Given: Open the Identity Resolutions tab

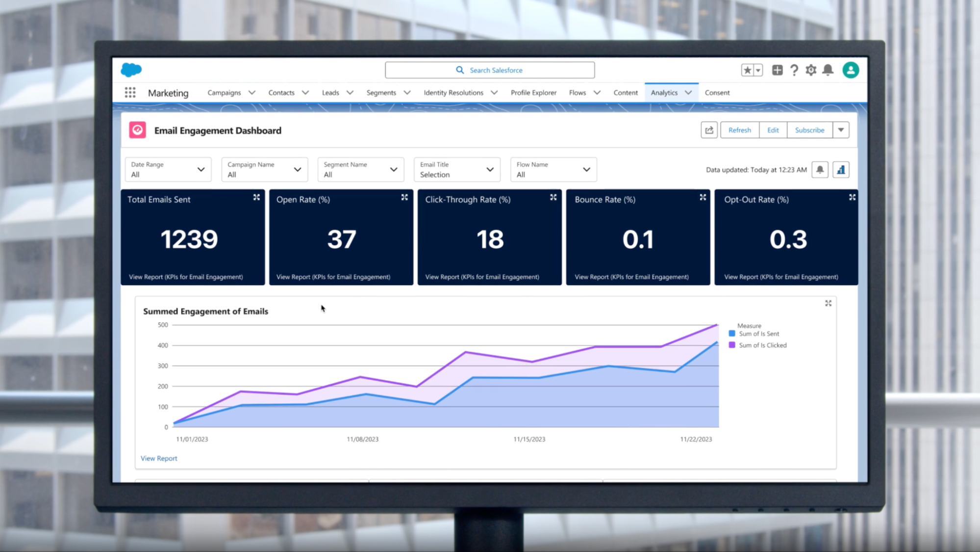Looking at the screenshot, I should 453,92.
